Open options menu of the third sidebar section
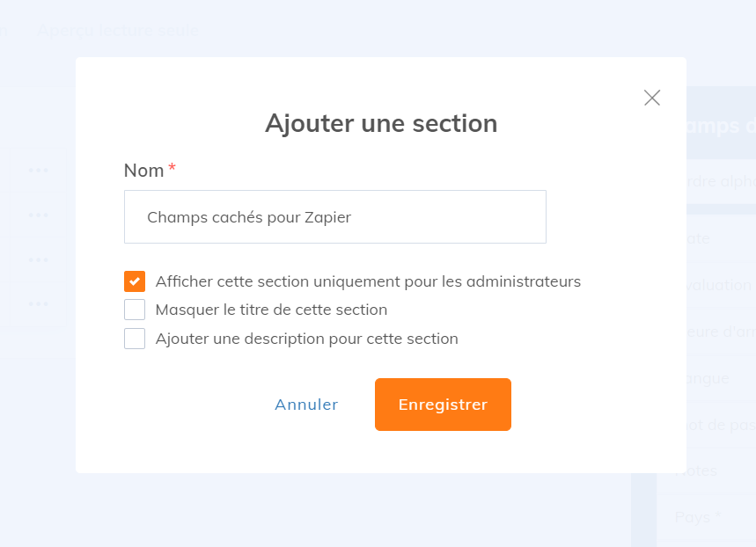This screenshot has width=756, height=547. 37,259
